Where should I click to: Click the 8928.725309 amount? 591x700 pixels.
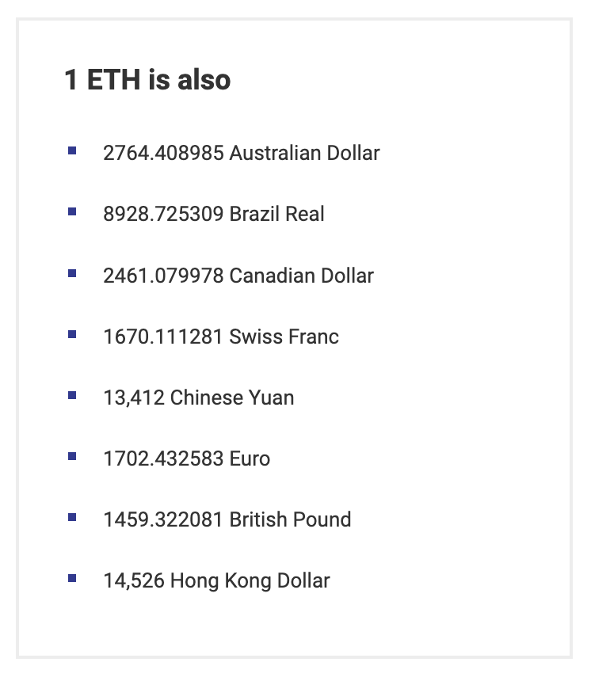pyautogui.click(x=163, y=214)
